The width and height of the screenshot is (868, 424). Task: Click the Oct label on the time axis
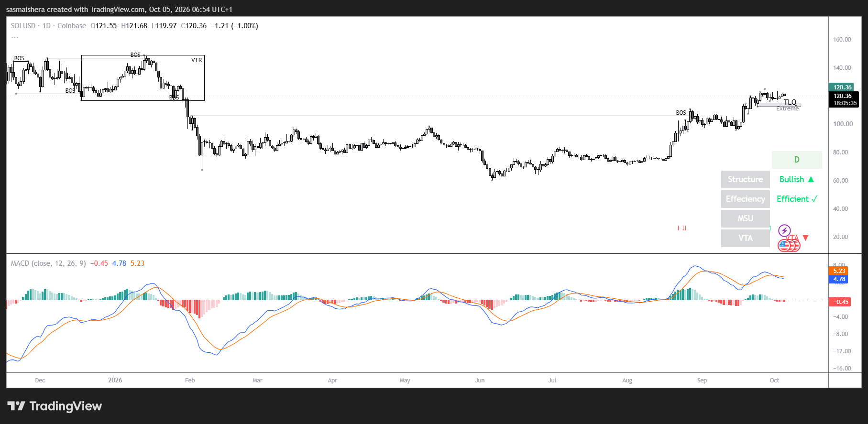point(774,381)
